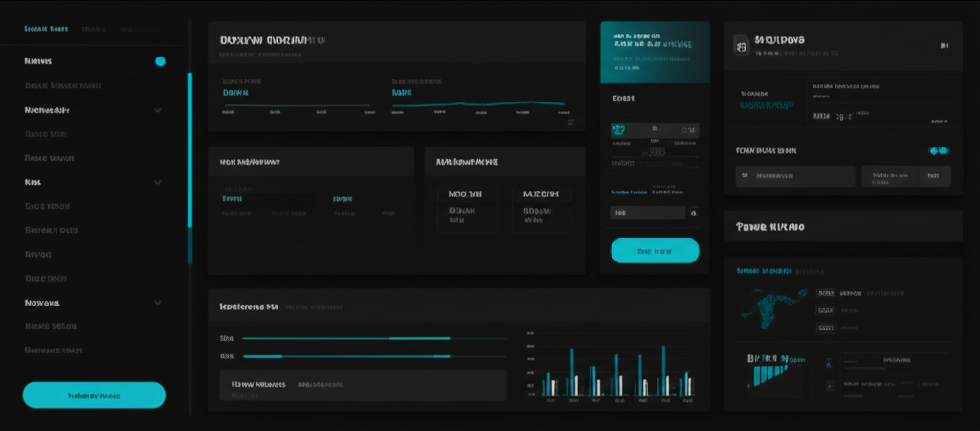This screenshot has height=431, width=980.
Task: Click the lower small boxed icon beside the teal bar graph
Action: coord(829,386)
